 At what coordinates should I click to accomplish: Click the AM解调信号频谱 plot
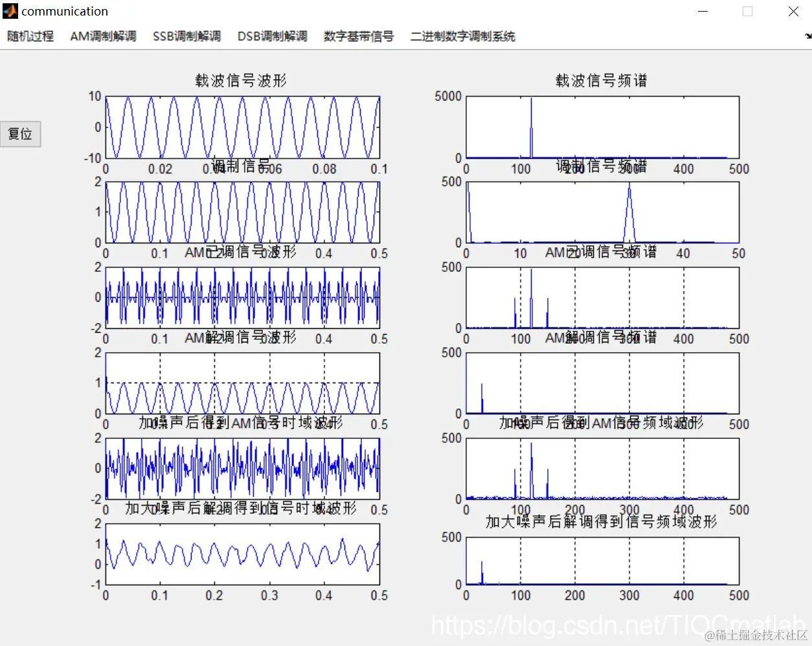(602, 383)
